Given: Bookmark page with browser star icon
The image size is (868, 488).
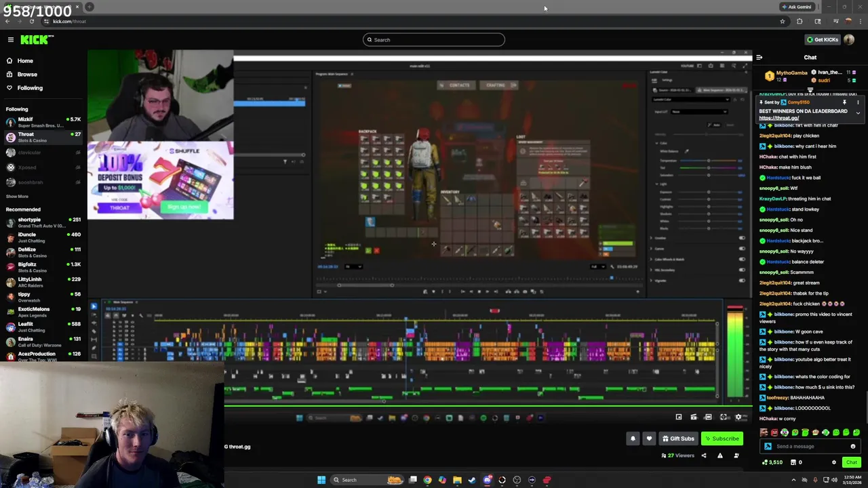Looking at the screenshot, I should pos(782,22).
